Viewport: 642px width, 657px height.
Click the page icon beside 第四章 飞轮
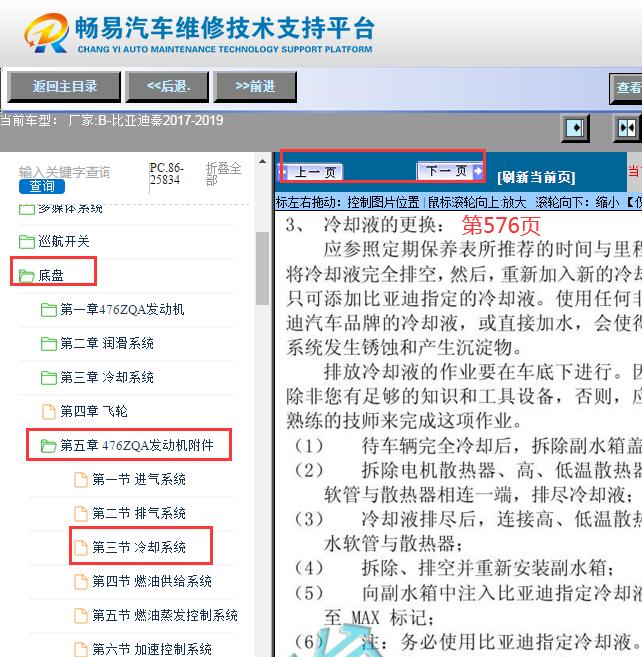coord(49,411)
